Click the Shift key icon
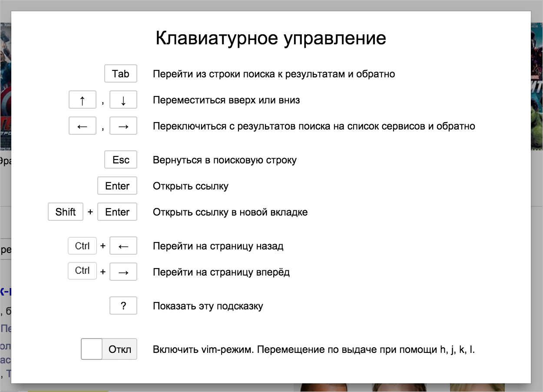Screen dimensions: 543x392 [x=66, y=212]
